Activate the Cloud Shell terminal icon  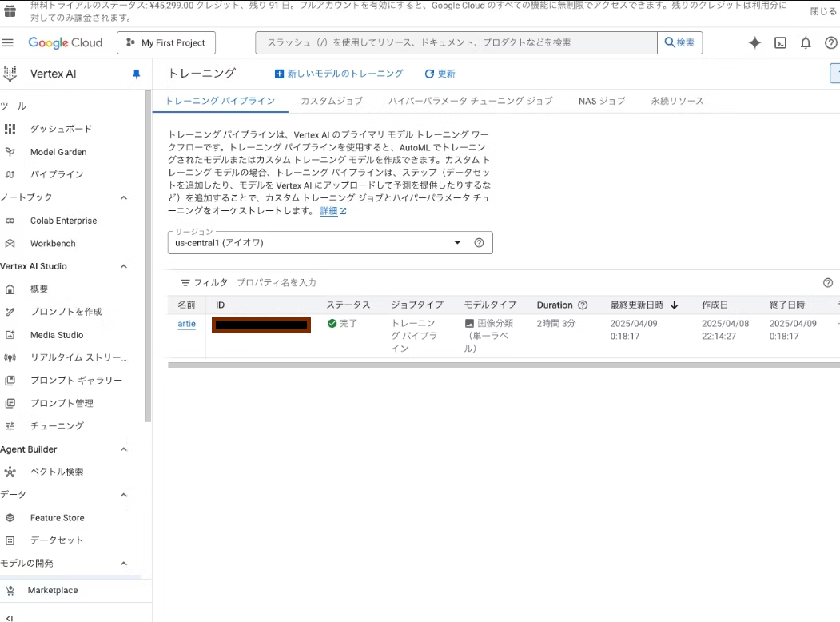point(780,42)
